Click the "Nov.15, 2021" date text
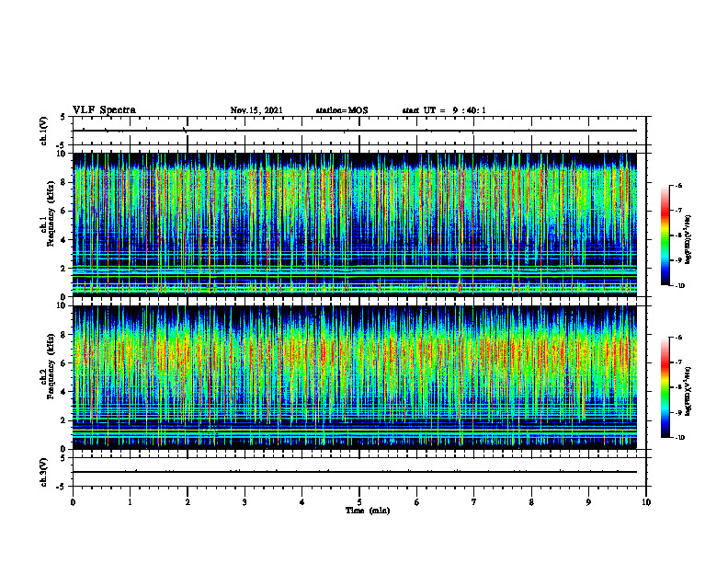 (x=256, y=110)
